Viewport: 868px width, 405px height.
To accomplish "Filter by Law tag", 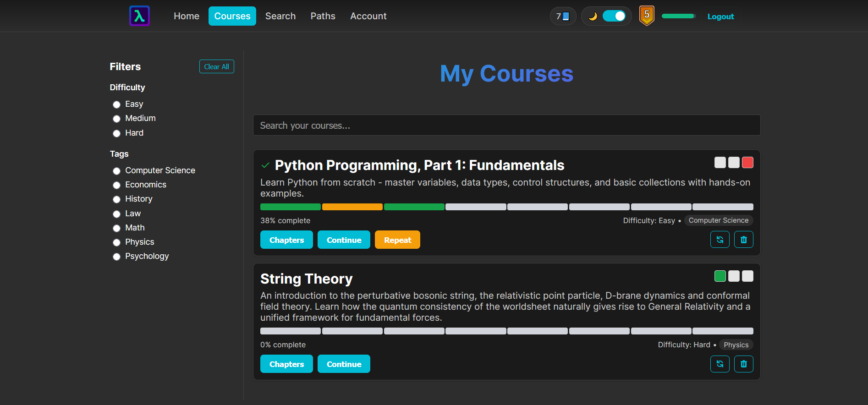I will click(x=116, y=214).
